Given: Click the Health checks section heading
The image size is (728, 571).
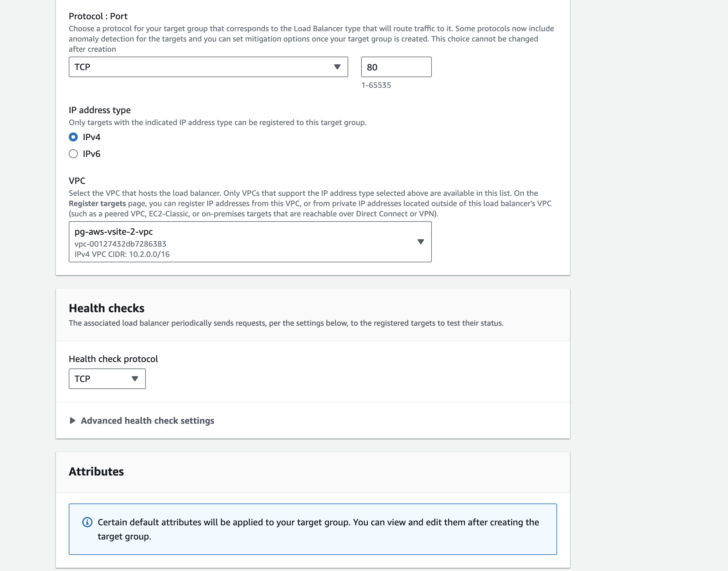Looking at the screenshot, I should click(x=107, y=308).
